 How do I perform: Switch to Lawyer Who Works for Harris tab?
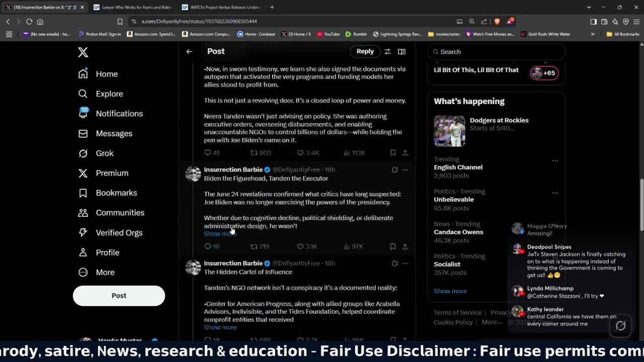point(134,7)
